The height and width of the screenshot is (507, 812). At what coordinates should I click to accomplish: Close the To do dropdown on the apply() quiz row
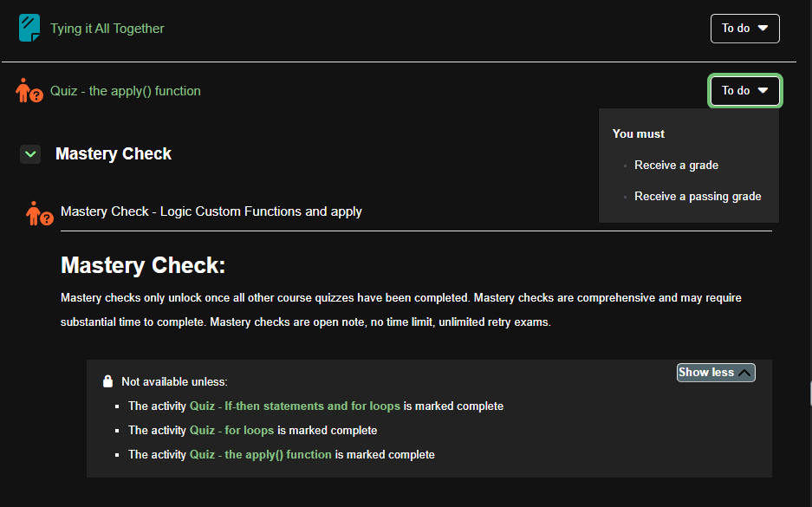(x=744, y=91)
